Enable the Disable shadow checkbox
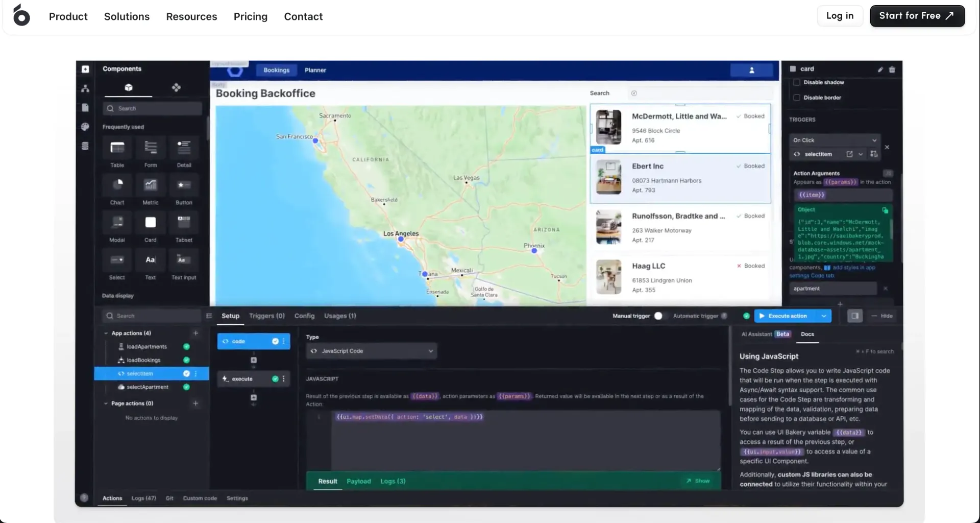 tap(797, 82)
